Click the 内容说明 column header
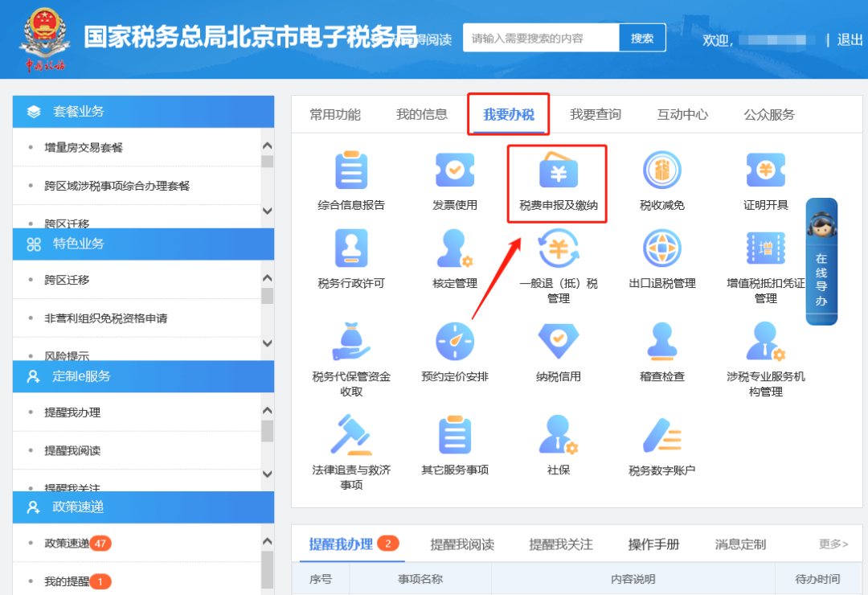This screenshot has width=868, height=595. tap(633, 579)
